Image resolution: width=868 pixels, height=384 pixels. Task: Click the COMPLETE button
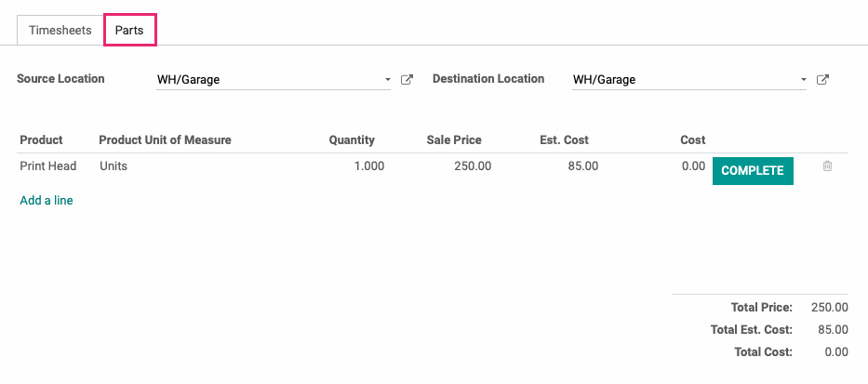point(753,171)
